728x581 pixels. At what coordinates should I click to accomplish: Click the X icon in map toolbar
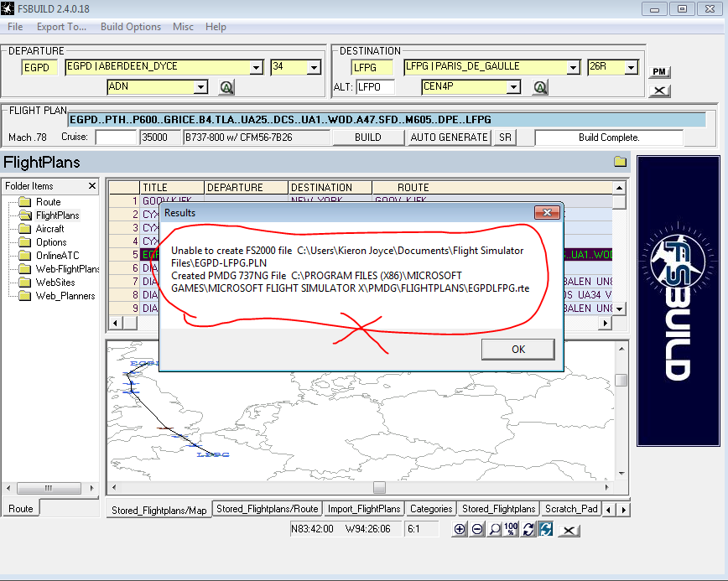coord(569,531)
